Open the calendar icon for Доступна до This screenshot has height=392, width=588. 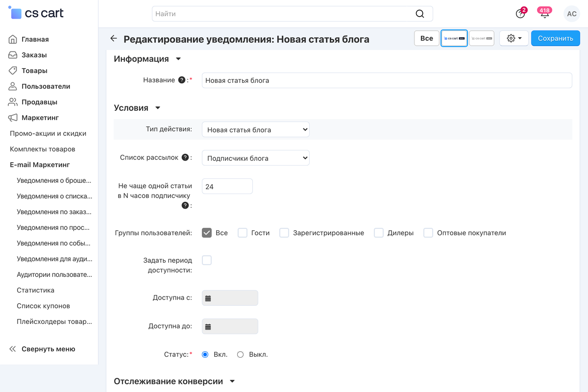(x=208, y=326)
